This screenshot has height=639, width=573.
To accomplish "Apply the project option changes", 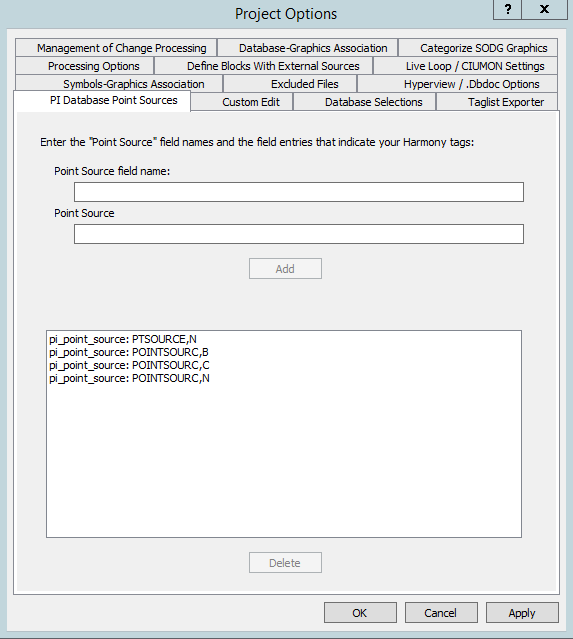I will 522,613.
